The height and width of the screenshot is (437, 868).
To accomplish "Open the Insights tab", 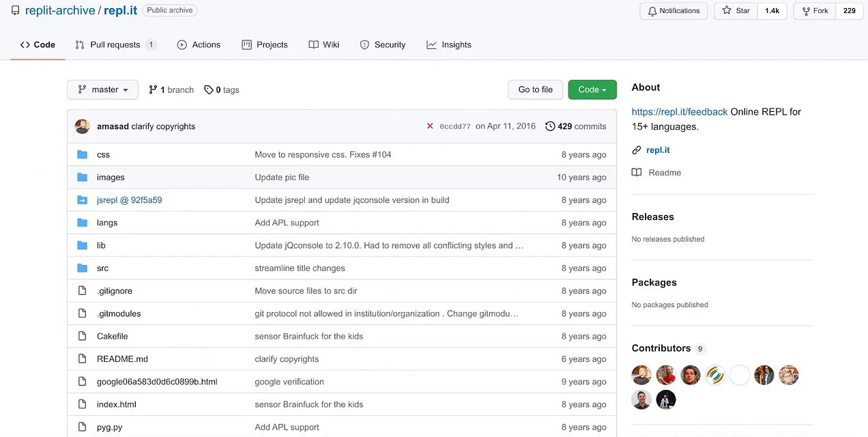I will (449, 44).
